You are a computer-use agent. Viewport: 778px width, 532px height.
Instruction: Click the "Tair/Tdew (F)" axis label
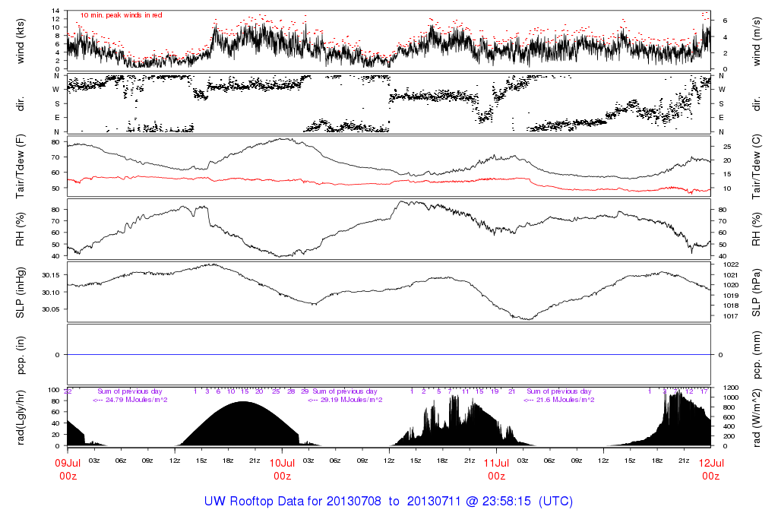tap(21, 166)
